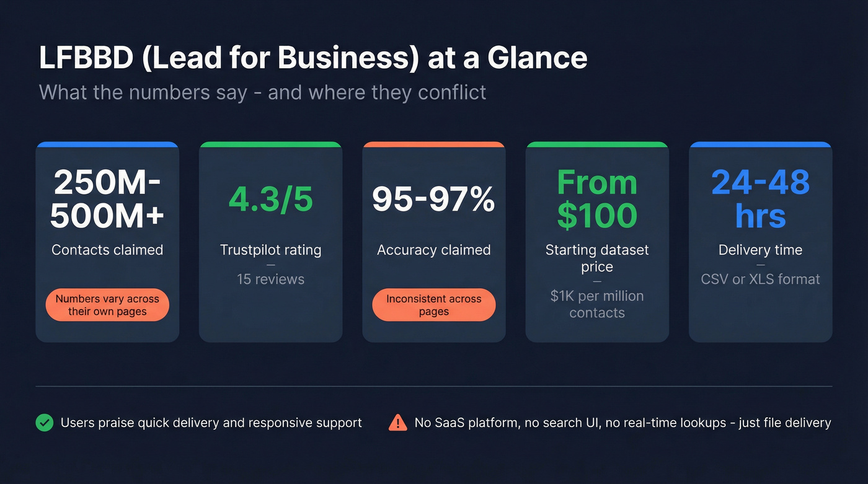Click the orange warning triangle icon

tap(397, 423)
